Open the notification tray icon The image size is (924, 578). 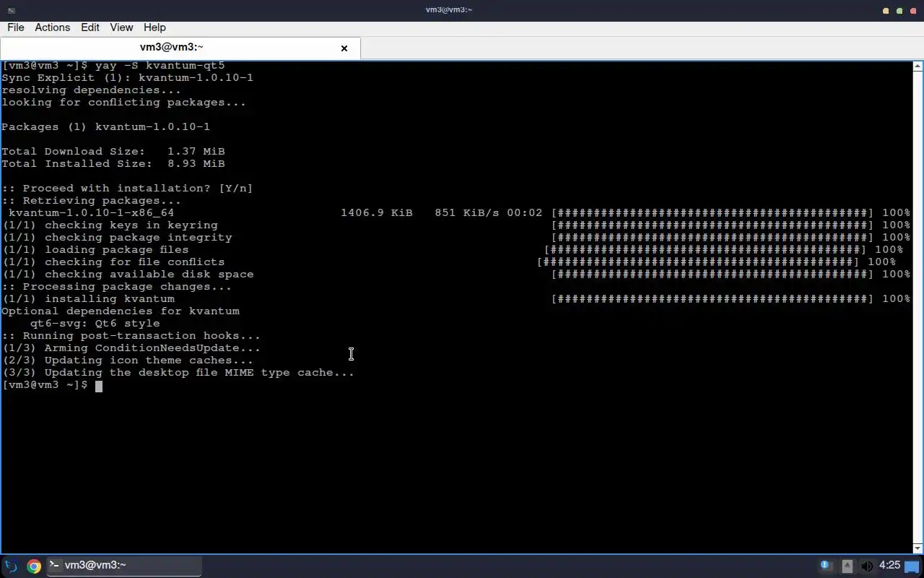[826, 566]
